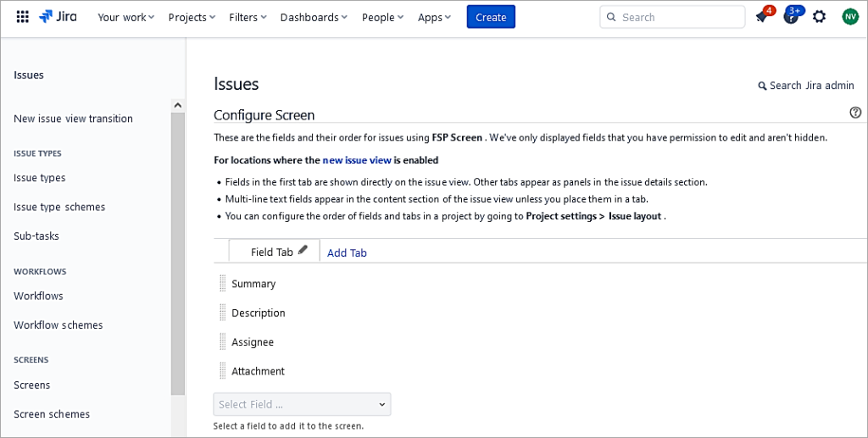Open the app switcher grid icon
The height and width of the screenshot is (438, 868).
[x=23, y=17]
